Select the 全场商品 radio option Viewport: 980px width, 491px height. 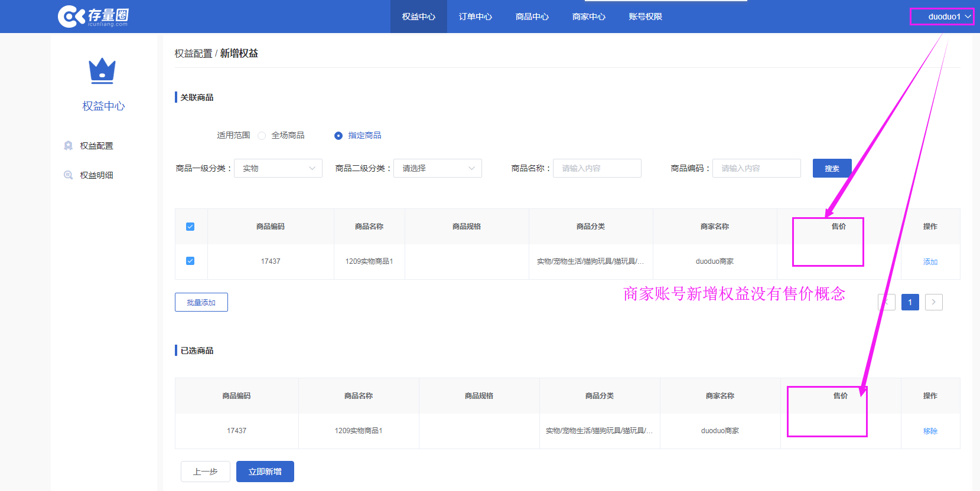[262, 136]
